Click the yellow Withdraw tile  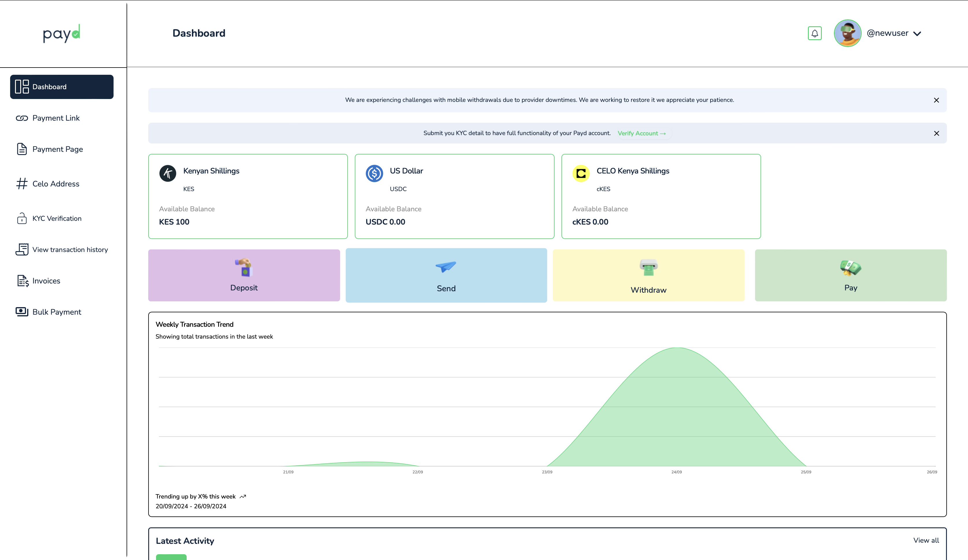pos(648,275)
